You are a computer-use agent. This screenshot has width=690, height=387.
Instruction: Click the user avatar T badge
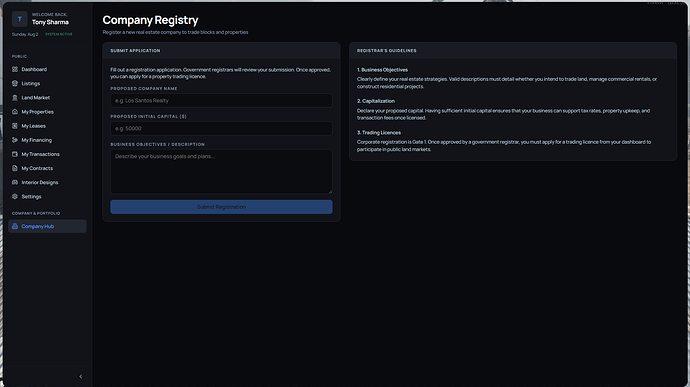pyautogui.click(x=19, y=19)
